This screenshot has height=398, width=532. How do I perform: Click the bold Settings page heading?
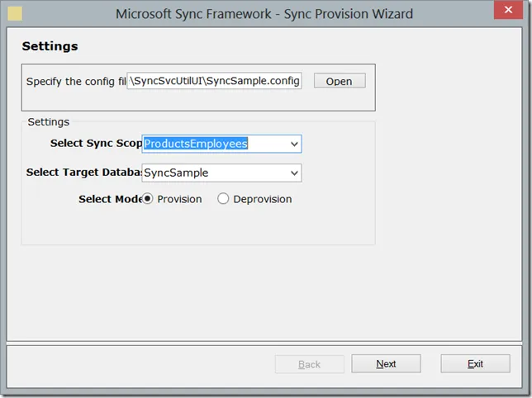pyautogui.click(x=50, y=46)
